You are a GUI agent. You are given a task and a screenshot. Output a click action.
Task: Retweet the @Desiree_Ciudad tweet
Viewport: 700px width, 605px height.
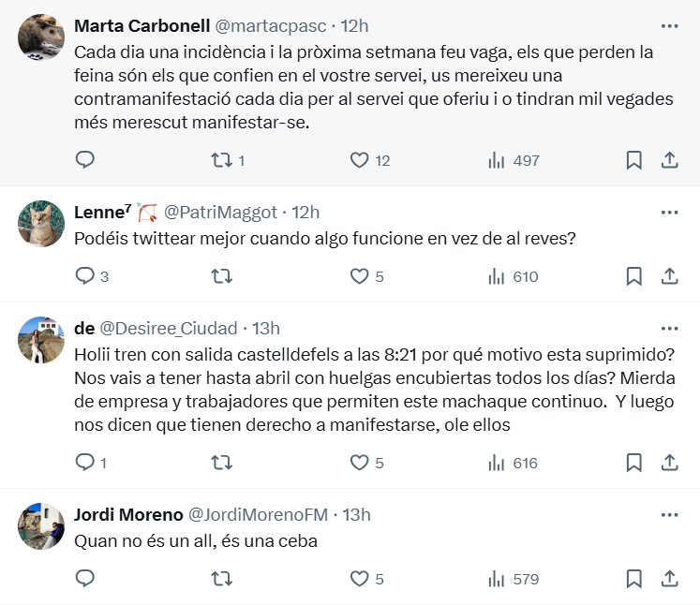click(221, 463)
